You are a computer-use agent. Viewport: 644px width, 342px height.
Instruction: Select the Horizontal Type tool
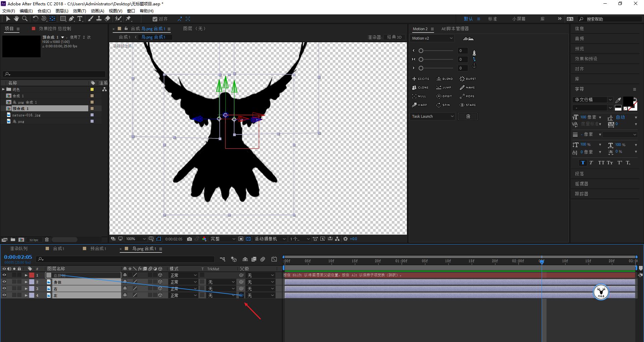pos(80,19)
